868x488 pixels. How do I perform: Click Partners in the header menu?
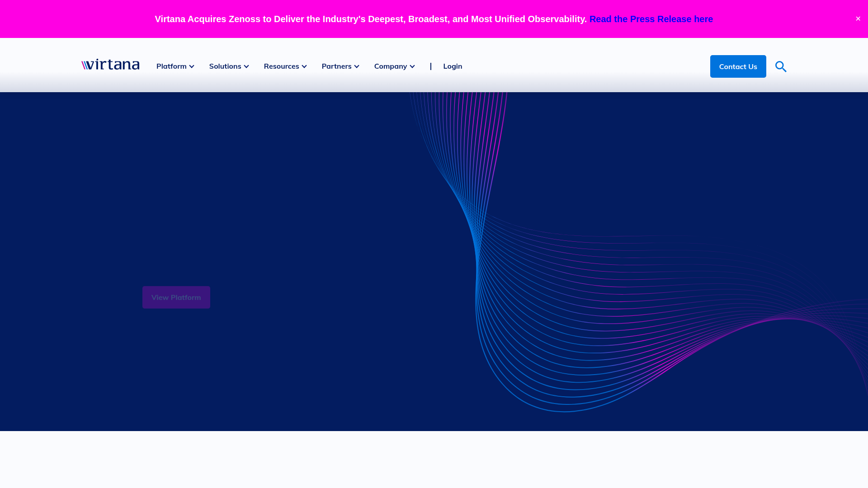(337, 66)
